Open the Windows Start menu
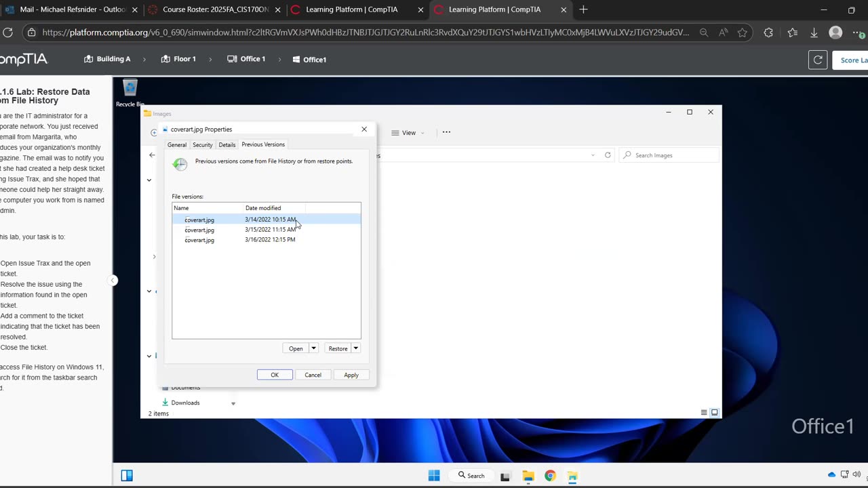The height and width of the screenshot is (488, 868). 434,476
